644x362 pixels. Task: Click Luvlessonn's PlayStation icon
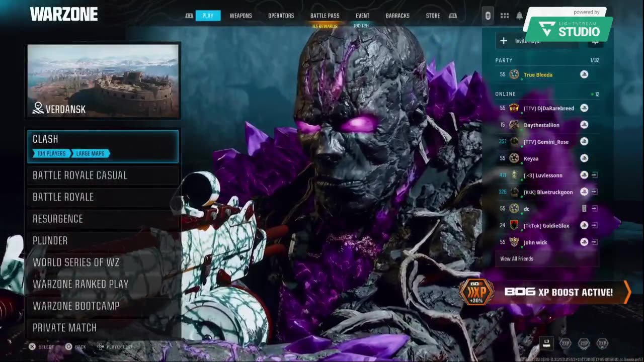coord(584,175)
